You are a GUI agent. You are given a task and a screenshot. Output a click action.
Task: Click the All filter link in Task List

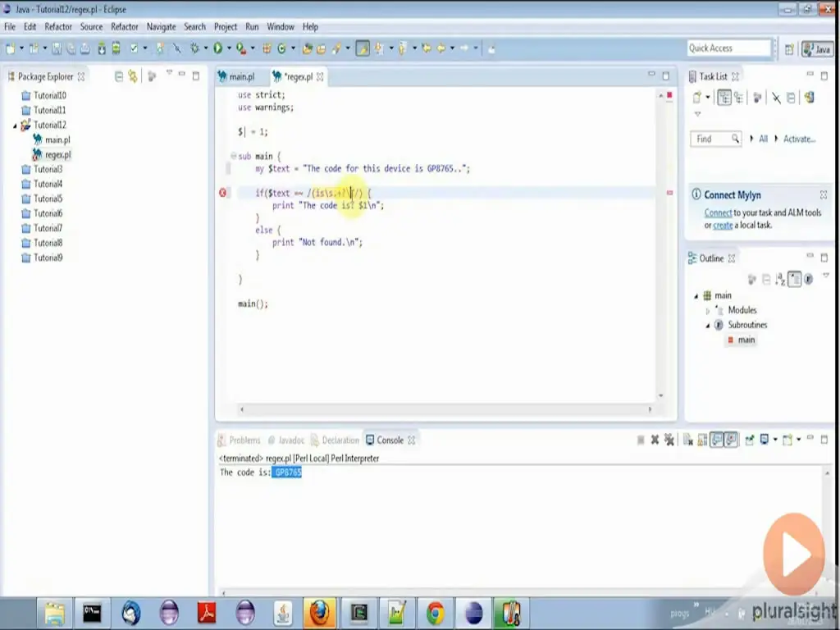click(763, 139)
